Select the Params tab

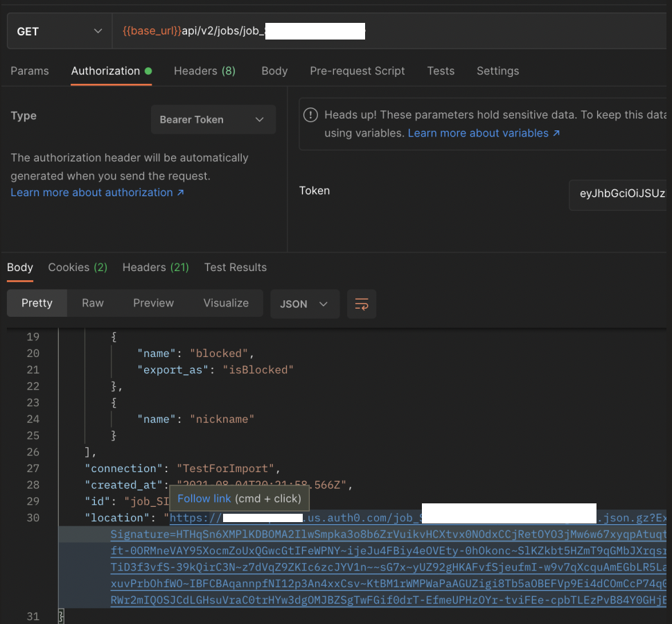(x=29, y=71)
